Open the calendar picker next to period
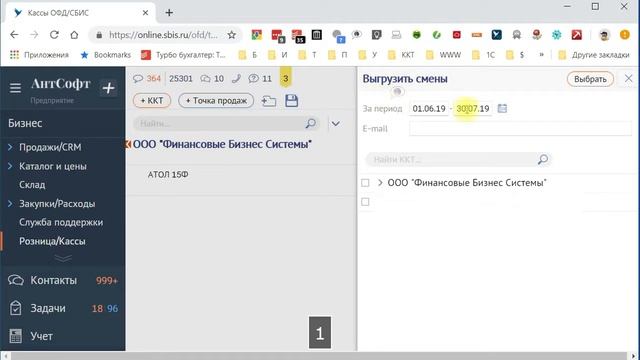 (x=502, y=109)
